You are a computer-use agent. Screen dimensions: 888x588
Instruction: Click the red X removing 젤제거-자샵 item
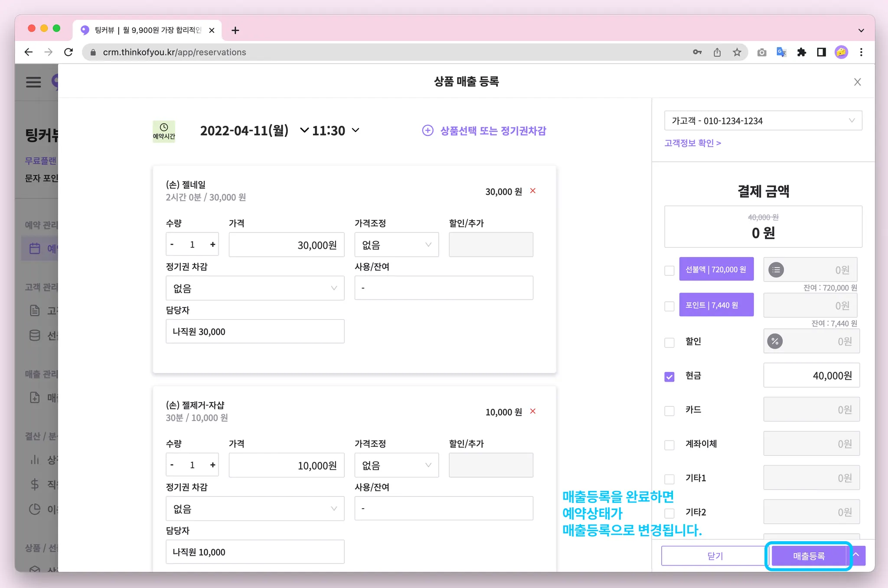533,411
